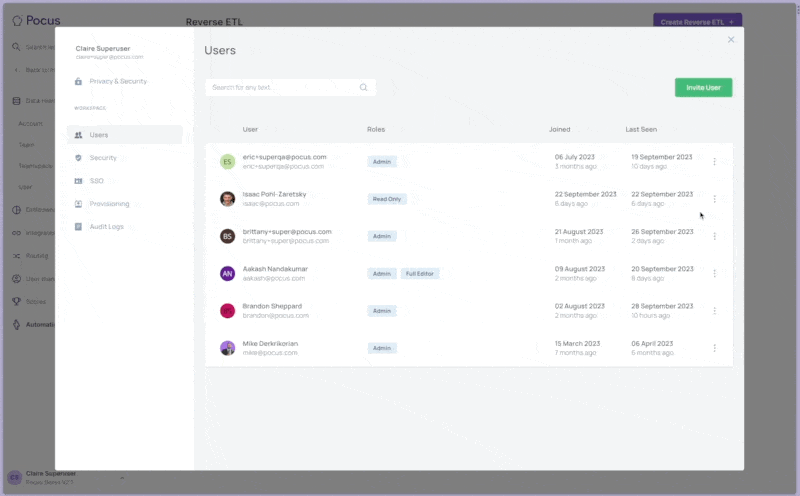Click Create Reverse ETL button in background
The width and height of the screenshot is (800, 496).
pyautogui.click(x=697, y=22)
